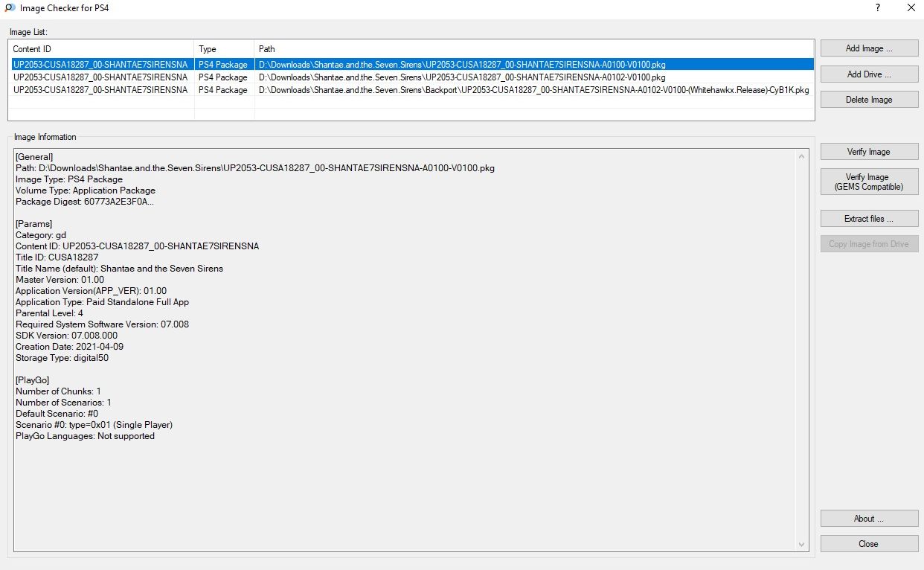
Task: Click the Add Image button
Action: [869, 48]
